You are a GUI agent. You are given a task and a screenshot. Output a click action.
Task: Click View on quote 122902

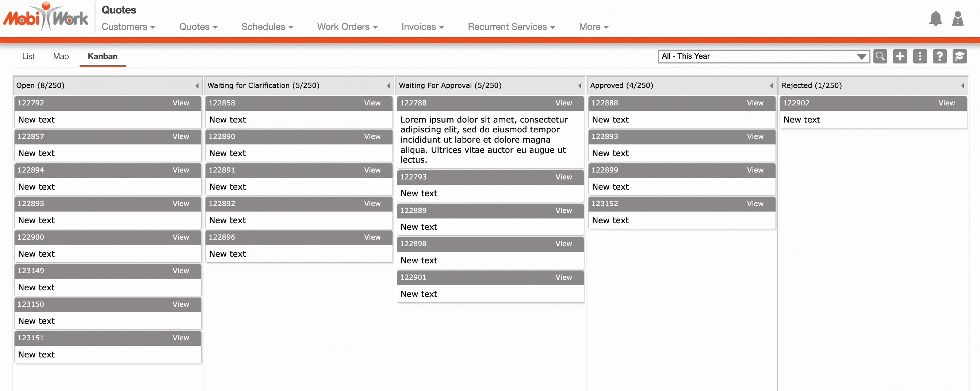946,103
